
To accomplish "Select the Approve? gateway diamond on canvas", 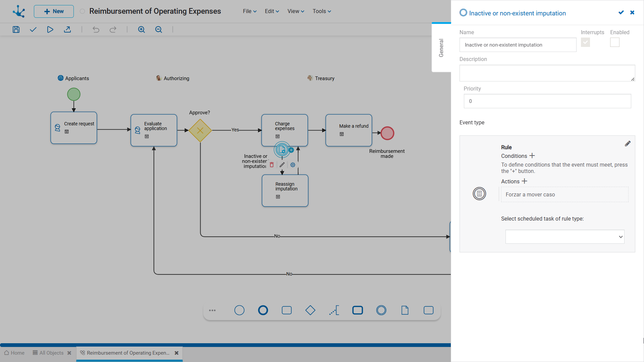I will 200,130.
